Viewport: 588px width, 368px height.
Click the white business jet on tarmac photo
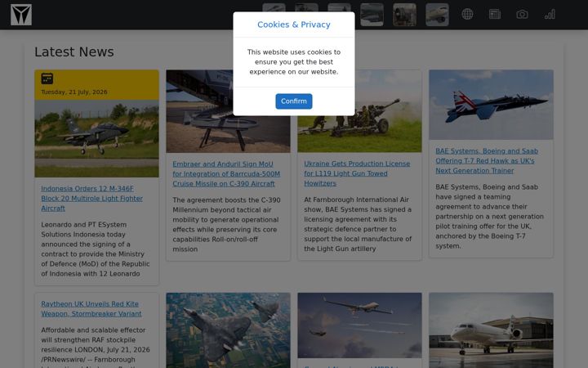tap(492, 330)
